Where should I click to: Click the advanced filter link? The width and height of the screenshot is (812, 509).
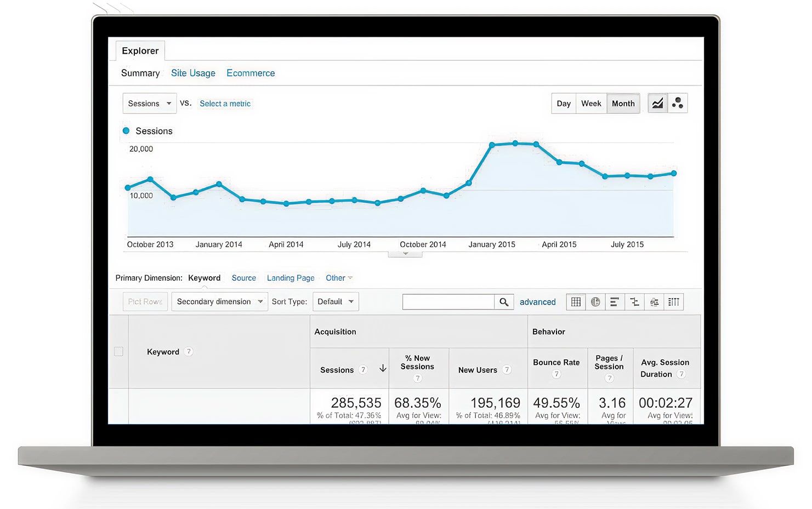pos(537,302)
